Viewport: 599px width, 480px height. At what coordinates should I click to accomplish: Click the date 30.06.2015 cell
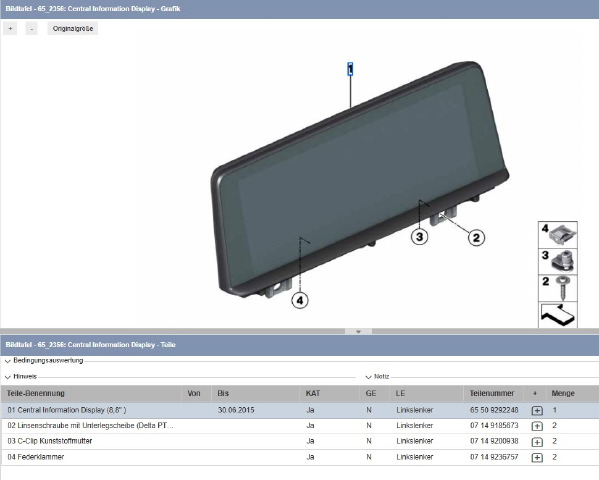pos(236,410)
